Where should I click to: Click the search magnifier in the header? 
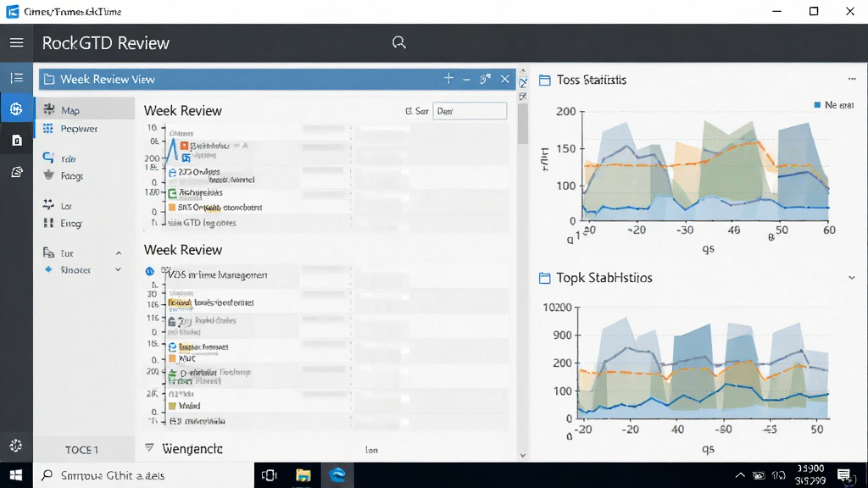point(398,42)
